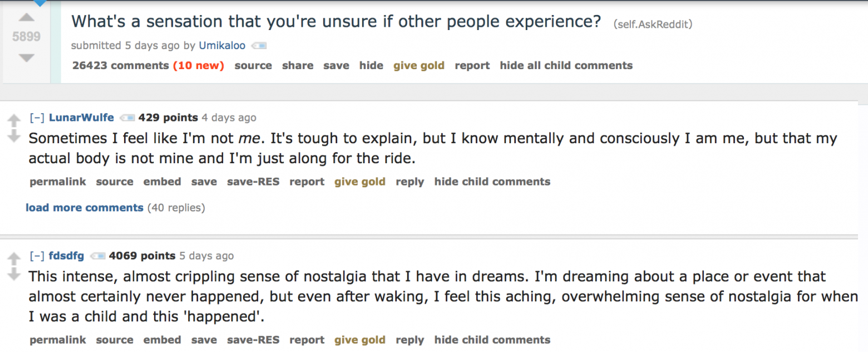Click the RES tag icon next to LunarWulfe
The width and height of the screenshot is (868, 352).
tap(127, 118)
